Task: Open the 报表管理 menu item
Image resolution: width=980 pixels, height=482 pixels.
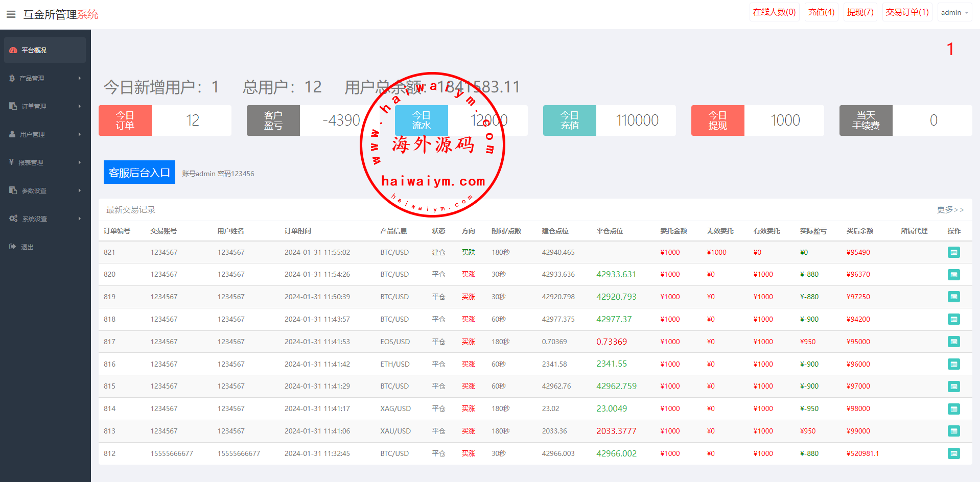Action: pyautogui.click(x=45, y=162)
